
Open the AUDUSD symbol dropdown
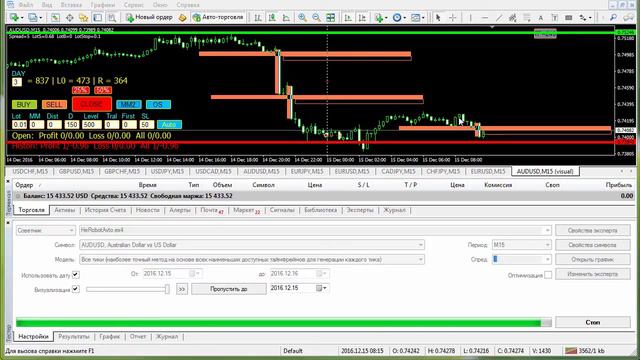[420, 245]
